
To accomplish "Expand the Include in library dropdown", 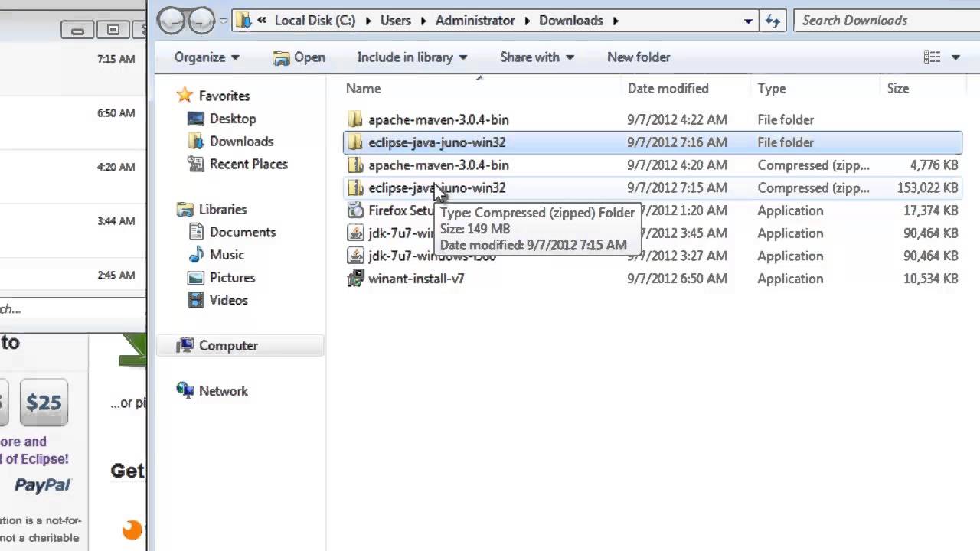I will coord(412,57).
